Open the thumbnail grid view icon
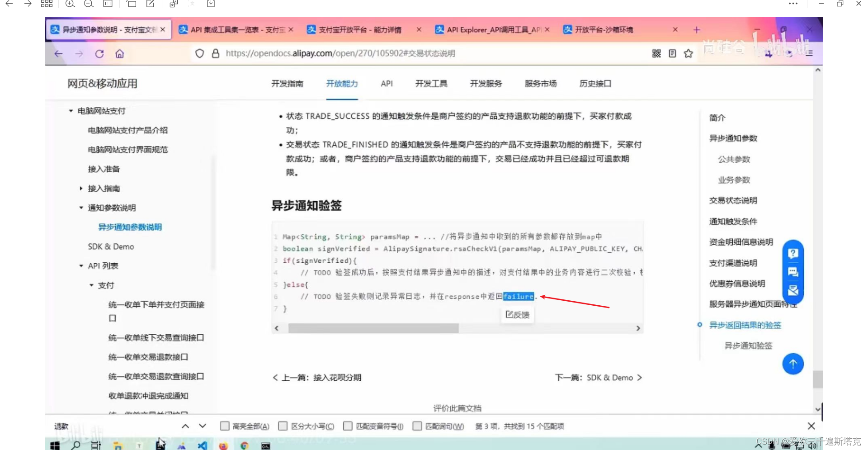Viewport: 868px width, 450px height. [x=47, y=4]
